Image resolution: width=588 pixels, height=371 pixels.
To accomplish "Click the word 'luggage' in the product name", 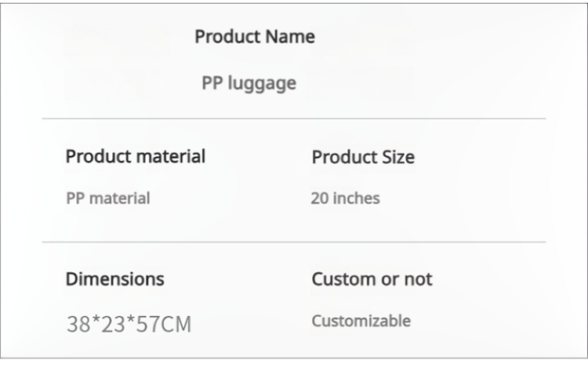I will [x=263, y=83].
